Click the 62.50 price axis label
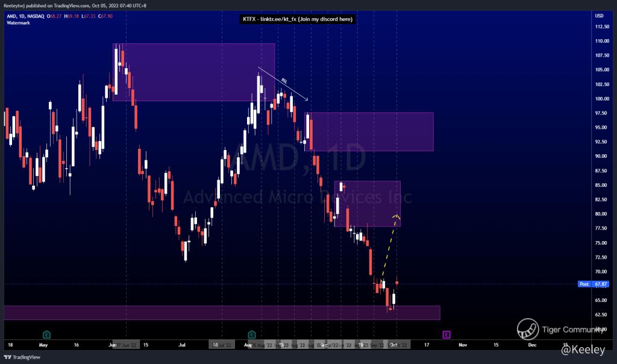Screen dimensions: 617x364 click(x=601, y=315)
